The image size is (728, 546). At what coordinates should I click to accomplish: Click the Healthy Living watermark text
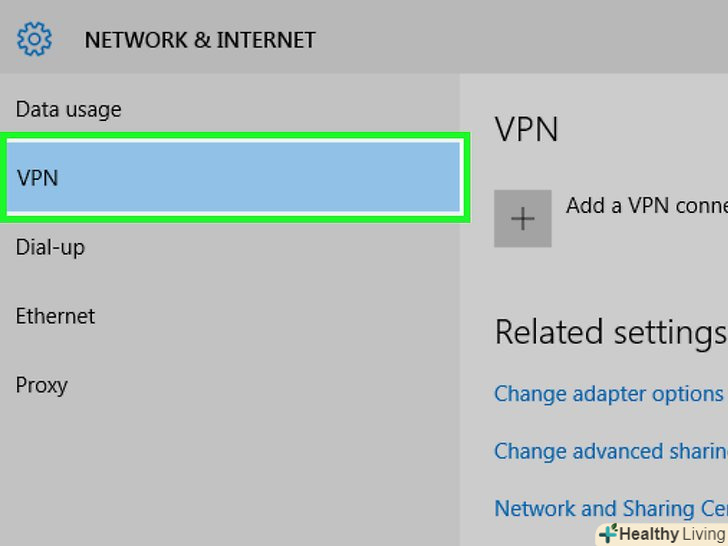pyautogui.click(x=672, y=534)
